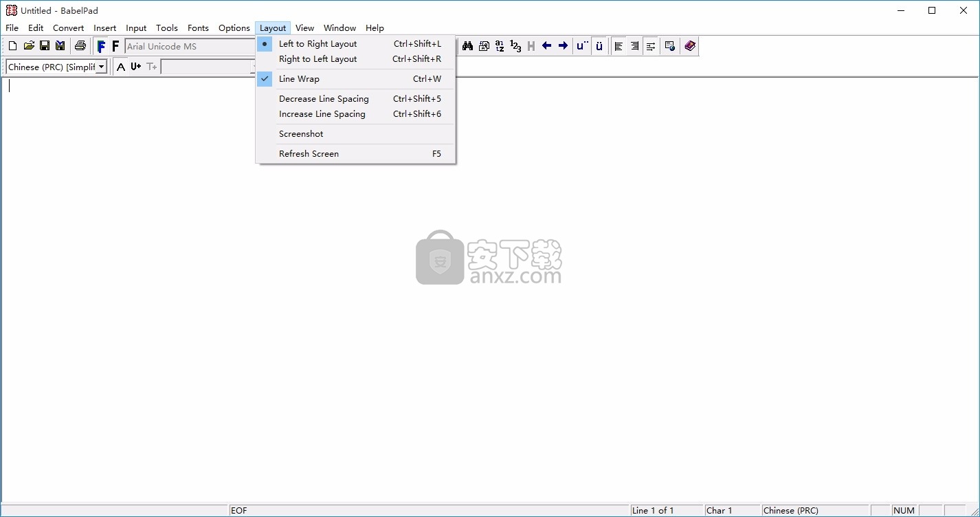The width and height of the screenshot is (980, 517).
Task: Click the greyed T+ icon
Action: (x=152, y=67)
